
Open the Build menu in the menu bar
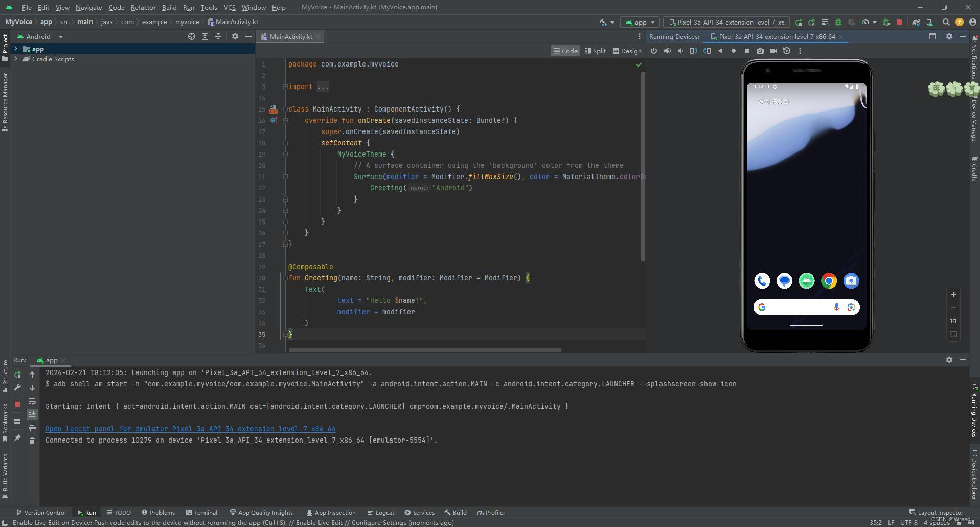click(169, 7)
